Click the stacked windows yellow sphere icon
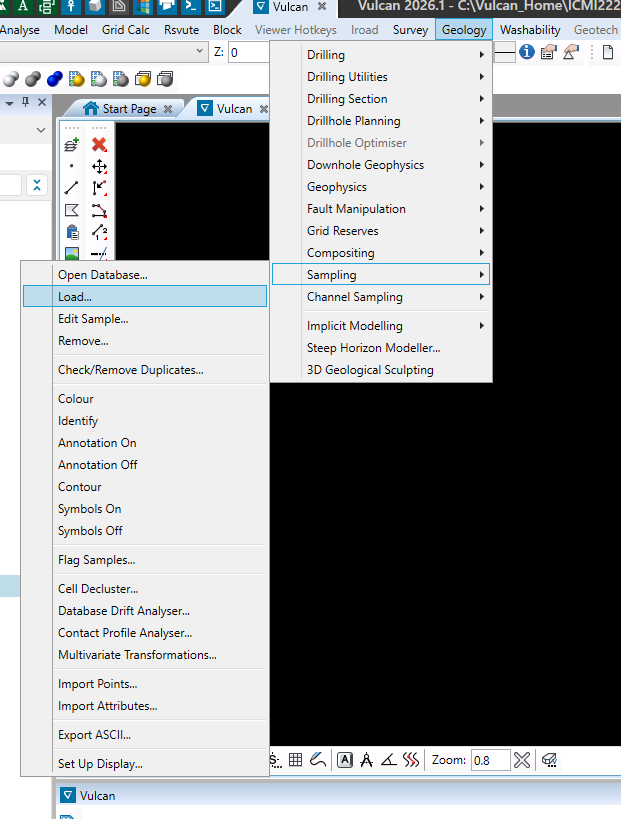The image size is (621, 819). click(x=143, y=79)
